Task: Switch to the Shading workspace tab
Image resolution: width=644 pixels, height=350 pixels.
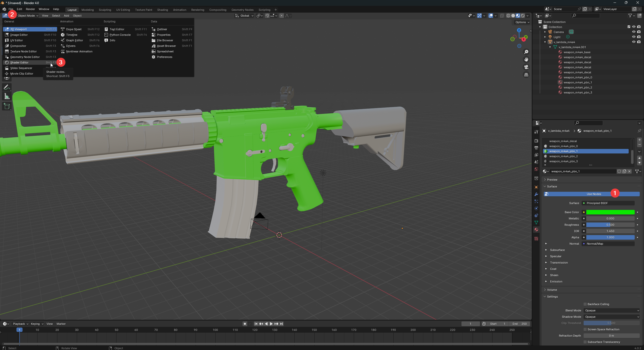Action: (x=162, y=10)
